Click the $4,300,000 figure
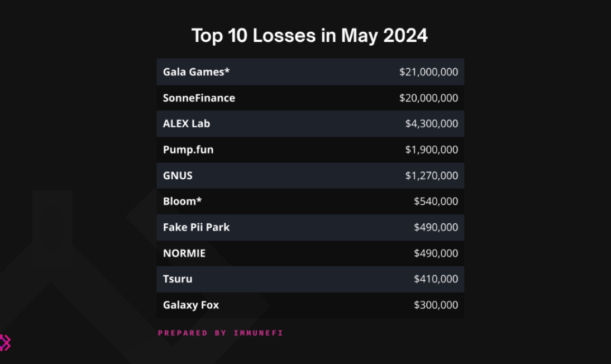This screenshot has width=611, height=364. (432, 123)
